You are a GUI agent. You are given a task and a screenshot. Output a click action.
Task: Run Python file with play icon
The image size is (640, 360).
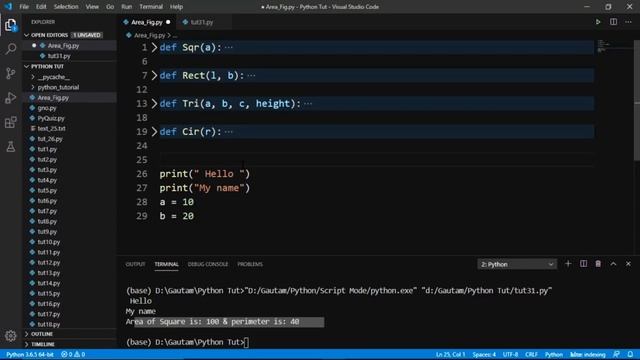pyautogui.click(x=598, y=22)
